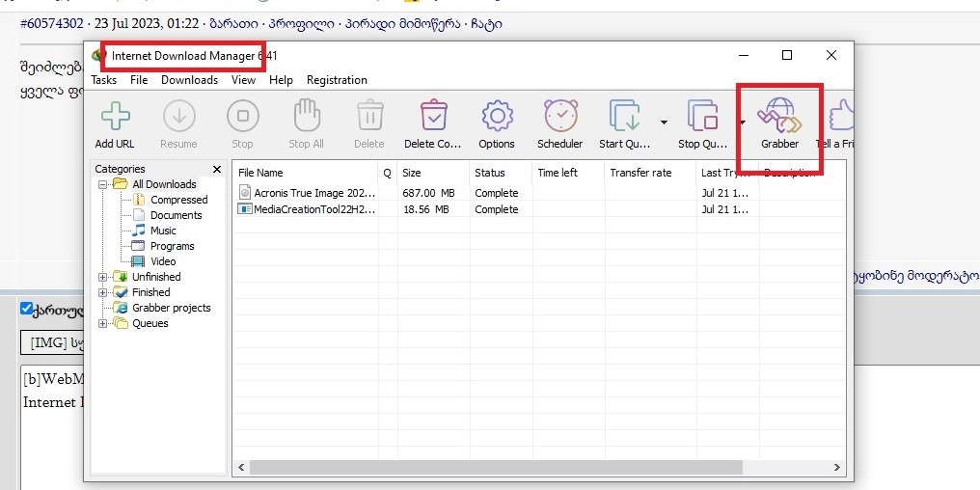Click the scrollbar right arrow
Image resolution: width=980 pixels, height=490 pixels.
point(837,468)
